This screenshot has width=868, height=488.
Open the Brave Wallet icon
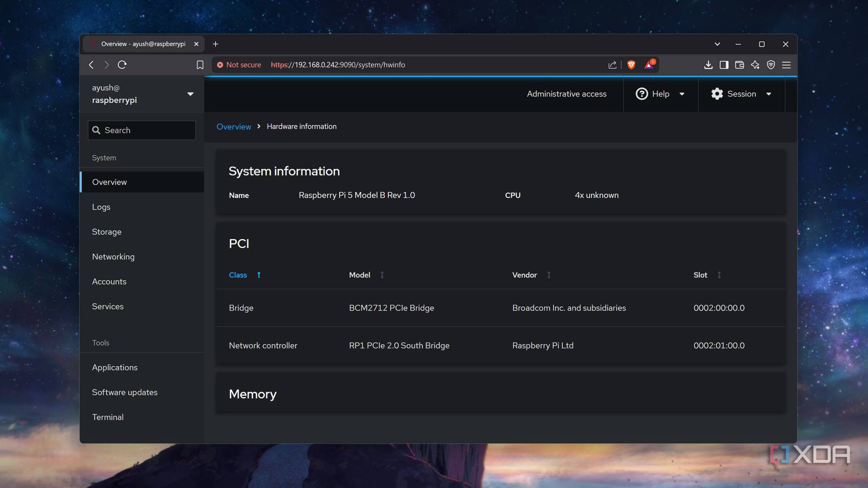(x=739, y=65)
